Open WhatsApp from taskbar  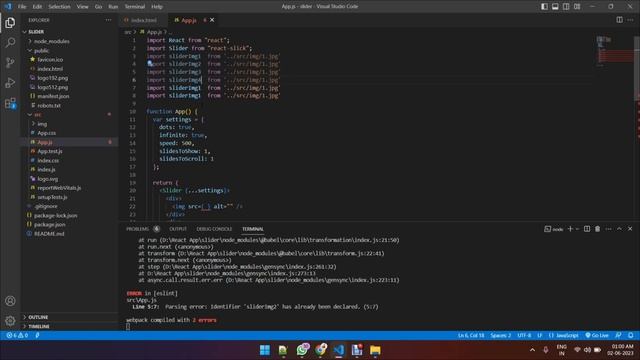click(302, 350)
